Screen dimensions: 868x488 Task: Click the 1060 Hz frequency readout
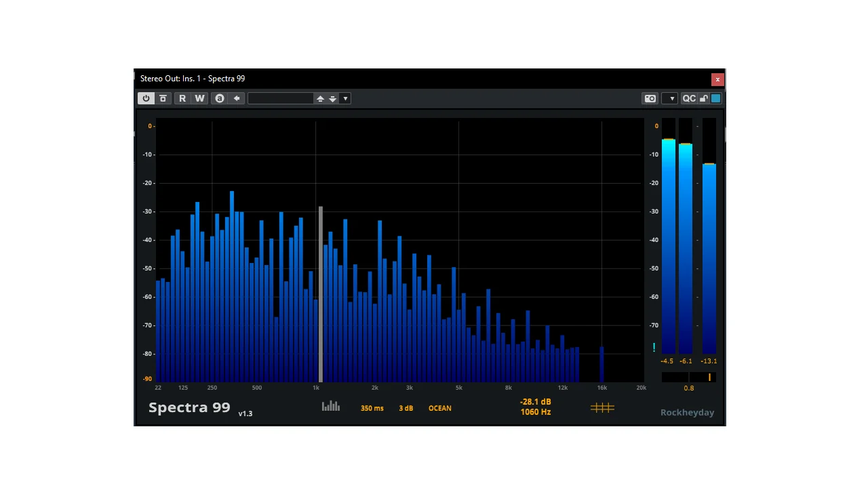536,412
